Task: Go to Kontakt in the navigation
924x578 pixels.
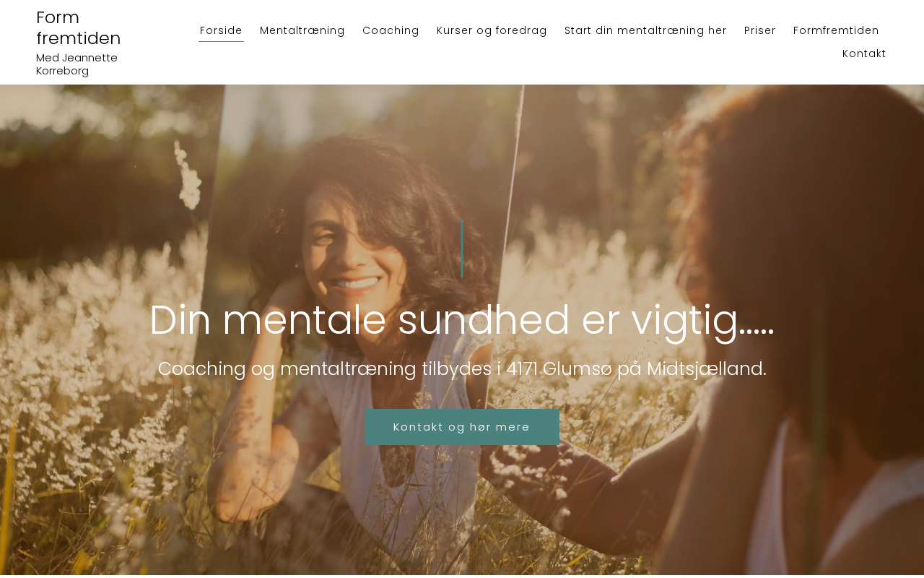Action: point(864,53)
